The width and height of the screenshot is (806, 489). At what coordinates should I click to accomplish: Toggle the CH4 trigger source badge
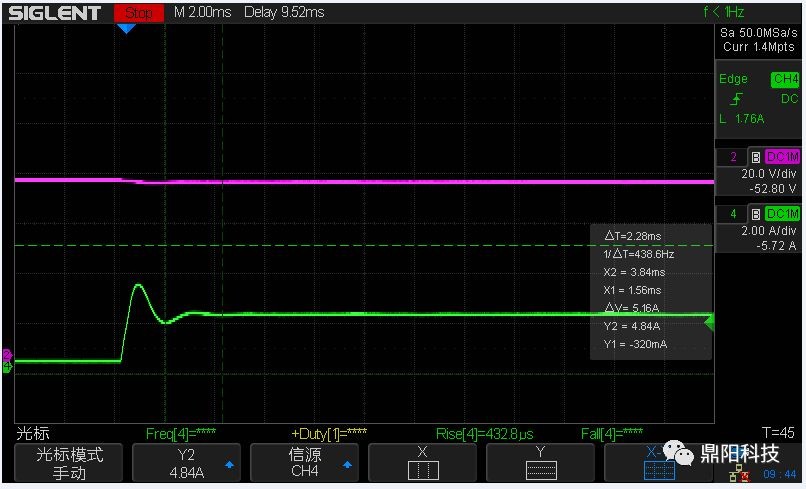[785, 79]
